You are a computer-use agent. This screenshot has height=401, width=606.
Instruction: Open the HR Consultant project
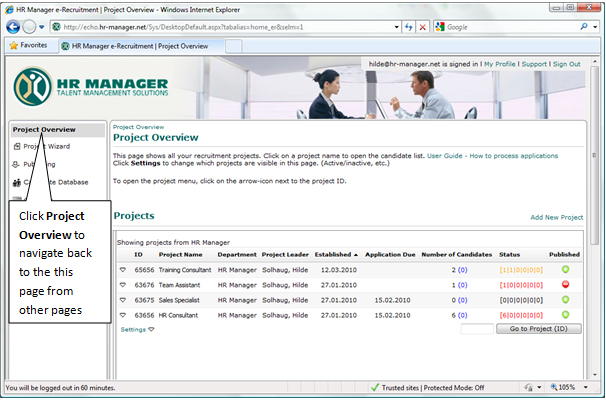point(178,315)
